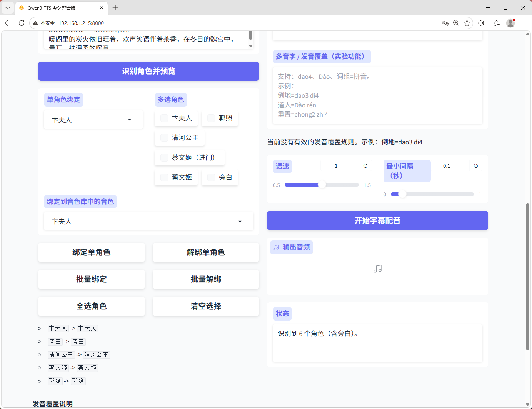
Task: Open the tab search chevron
Action: coord(8,8)
